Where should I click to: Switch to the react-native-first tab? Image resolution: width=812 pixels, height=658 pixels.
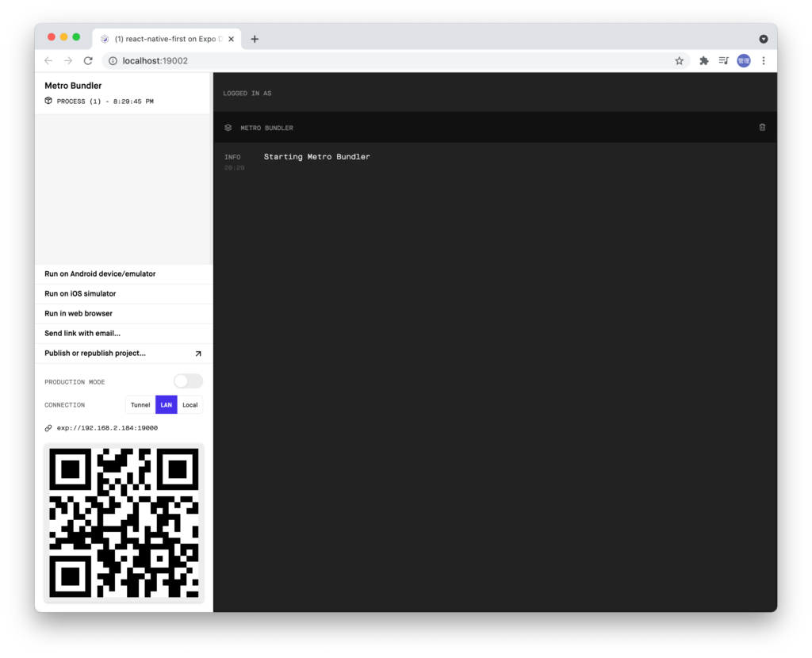tap(163, 38)
